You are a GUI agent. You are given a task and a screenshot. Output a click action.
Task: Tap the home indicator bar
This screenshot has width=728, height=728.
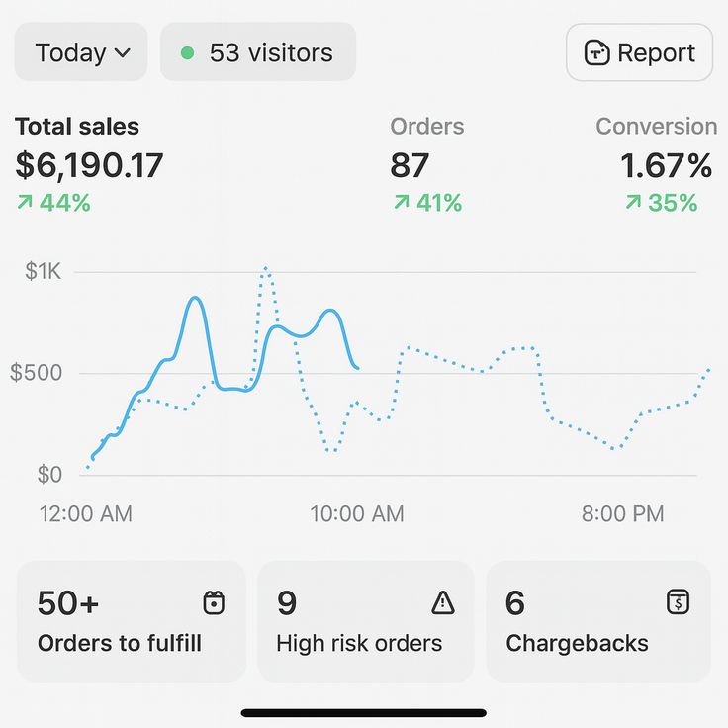(x=364, y=712)
